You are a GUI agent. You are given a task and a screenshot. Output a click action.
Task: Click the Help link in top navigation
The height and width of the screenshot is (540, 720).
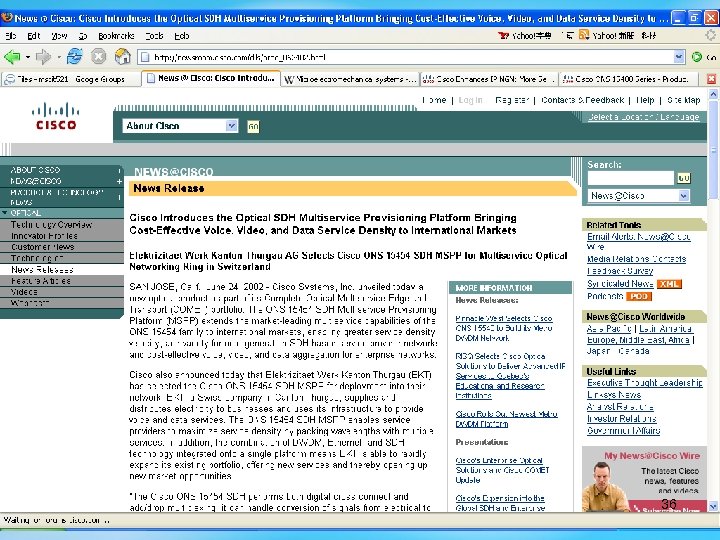click(645, 100)
